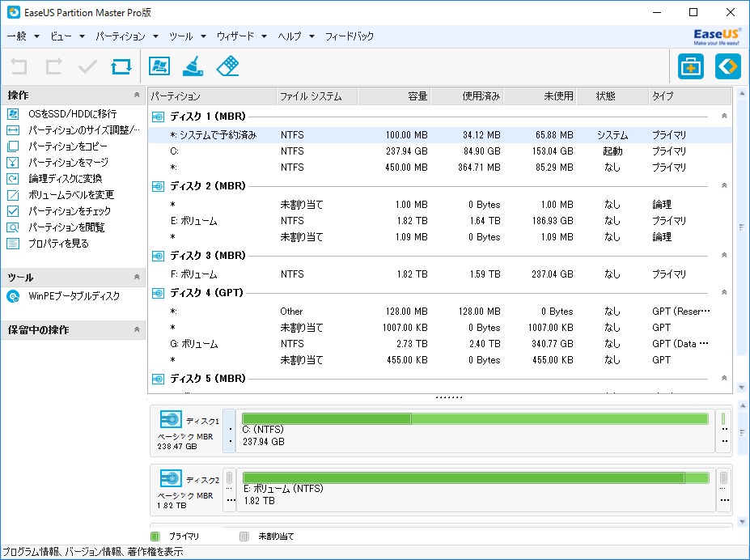
Task: Select the ディスク 2 (MBR) disk icon in list
Action: 158,186
